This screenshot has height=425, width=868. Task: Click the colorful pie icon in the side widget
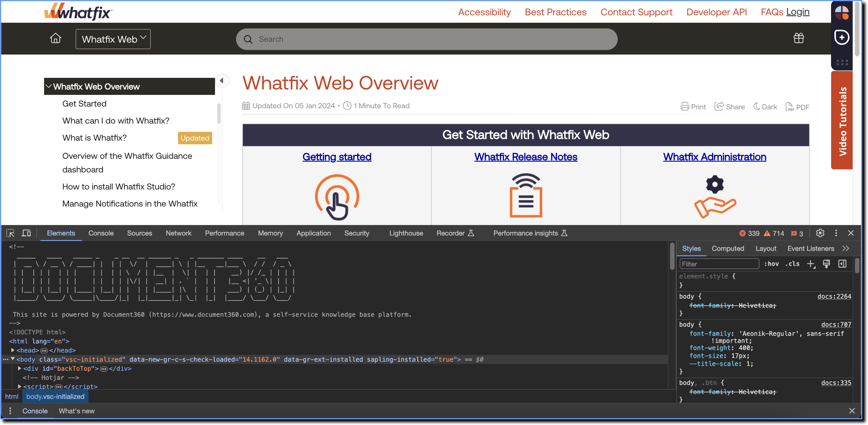point(841,13)
